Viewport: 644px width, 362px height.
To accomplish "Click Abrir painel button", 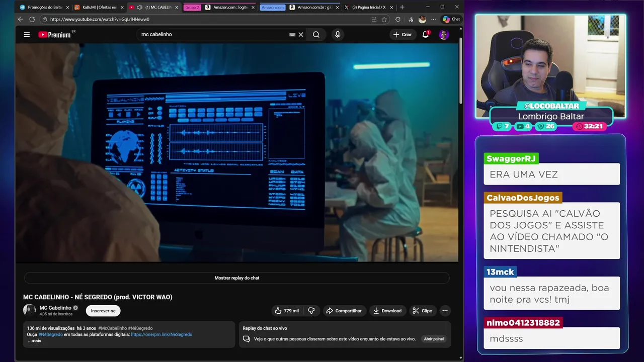I will (x=434, y=339).
